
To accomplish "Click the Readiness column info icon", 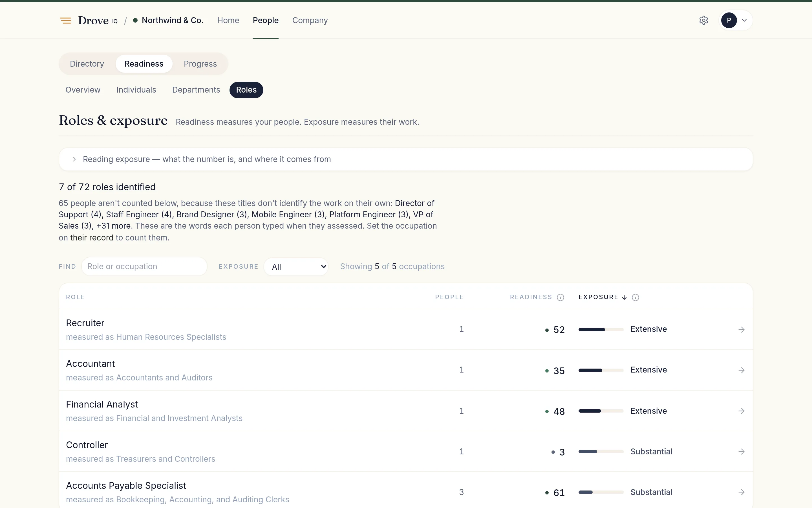I will [560, 297].
